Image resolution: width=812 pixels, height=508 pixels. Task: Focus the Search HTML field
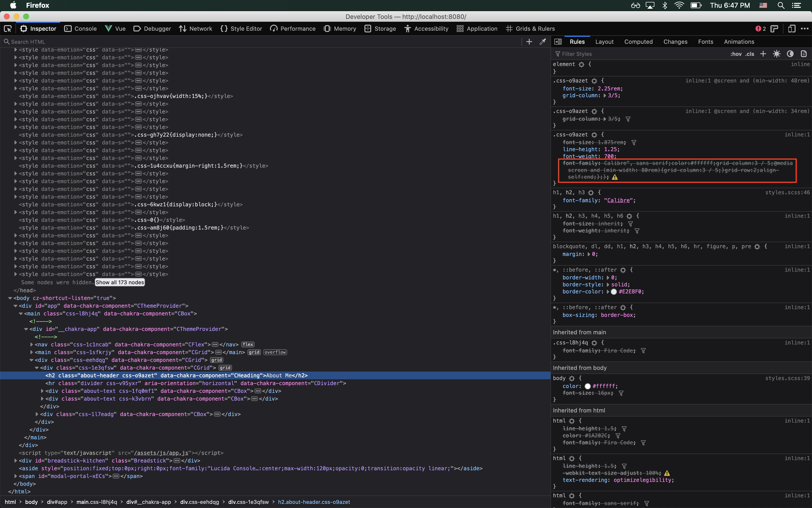pos(262,42)
